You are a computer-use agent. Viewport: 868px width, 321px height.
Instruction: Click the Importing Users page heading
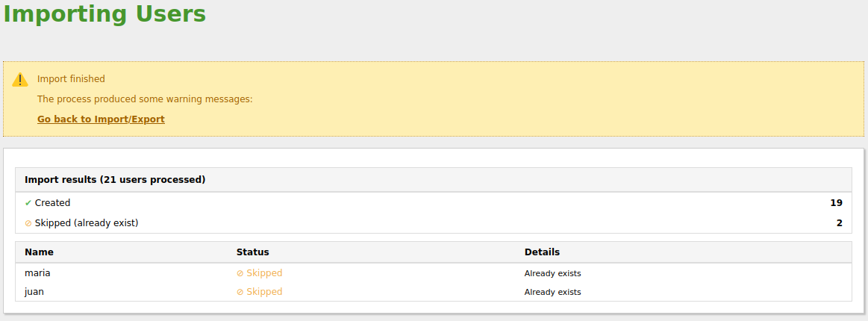click(x=105, y=14)
